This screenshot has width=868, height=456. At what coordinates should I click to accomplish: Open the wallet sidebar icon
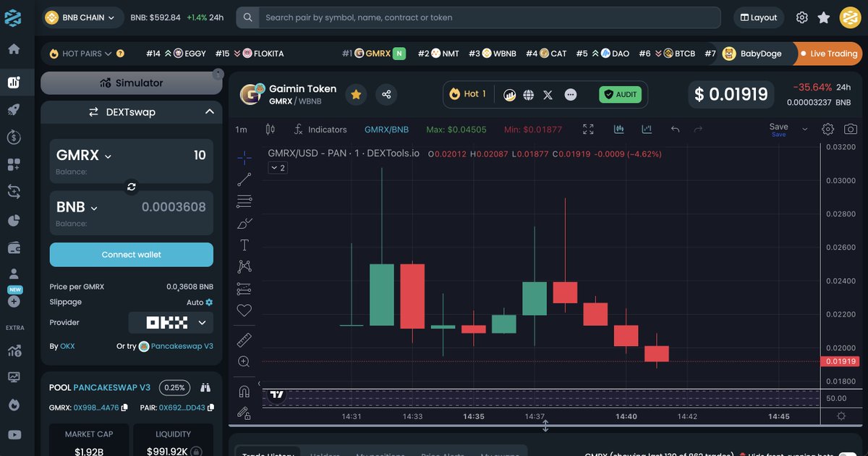pos(14,248)
